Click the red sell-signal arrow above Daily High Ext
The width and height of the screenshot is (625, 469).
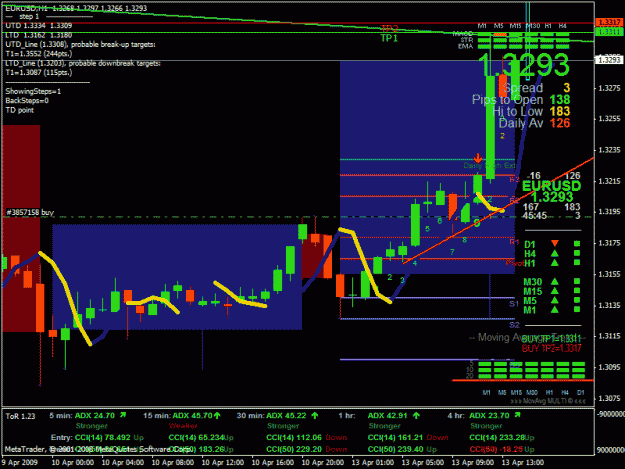pos(478,158)
